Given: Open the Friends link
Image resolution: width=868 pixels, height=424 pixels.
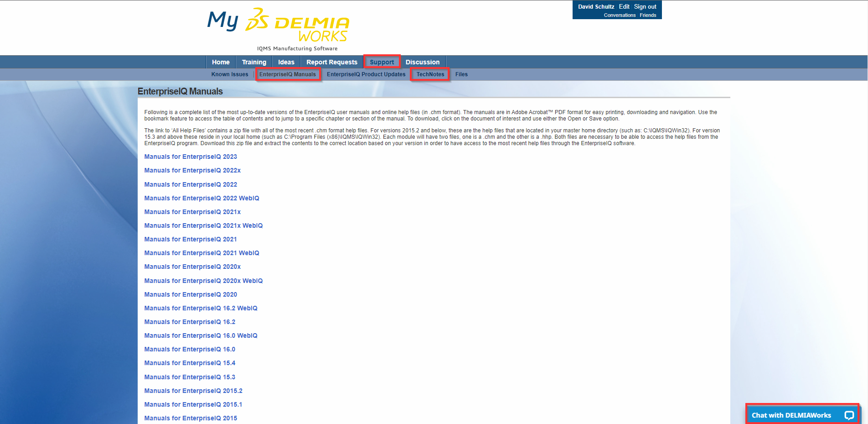Looking at the screenshot, I should (x=648, y=15).
